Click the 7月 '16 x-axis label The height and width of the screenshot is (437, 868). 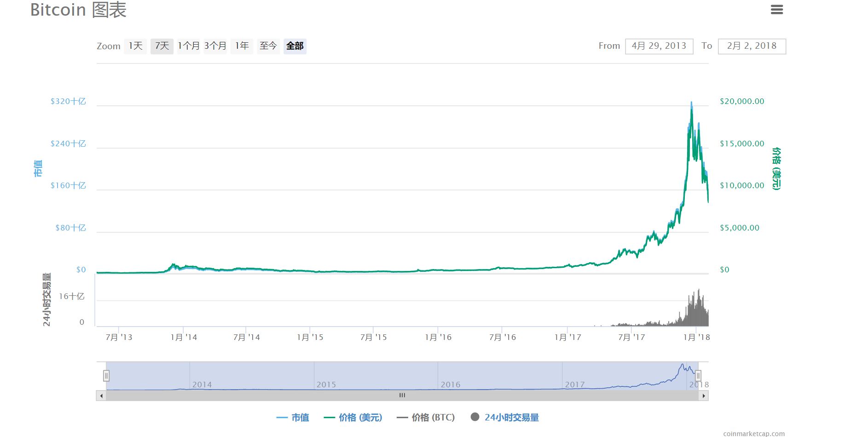[x=503, y=337]
